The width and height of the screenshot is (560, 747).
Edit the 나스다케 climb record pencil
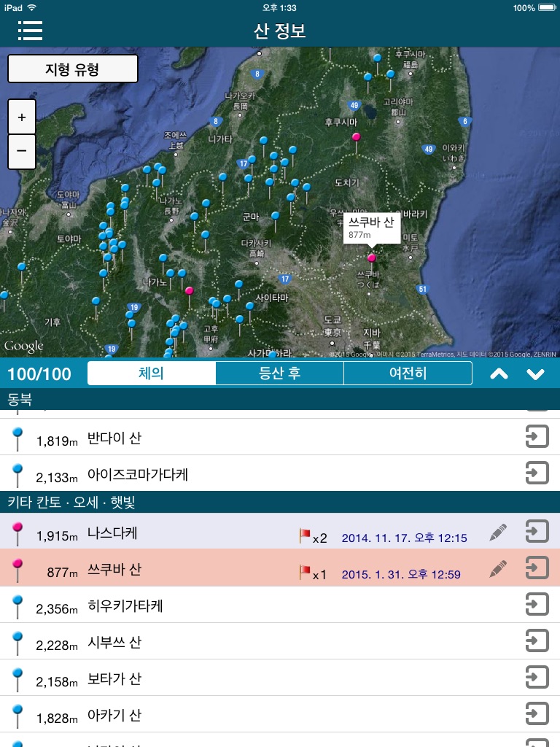tap(497, 532)
